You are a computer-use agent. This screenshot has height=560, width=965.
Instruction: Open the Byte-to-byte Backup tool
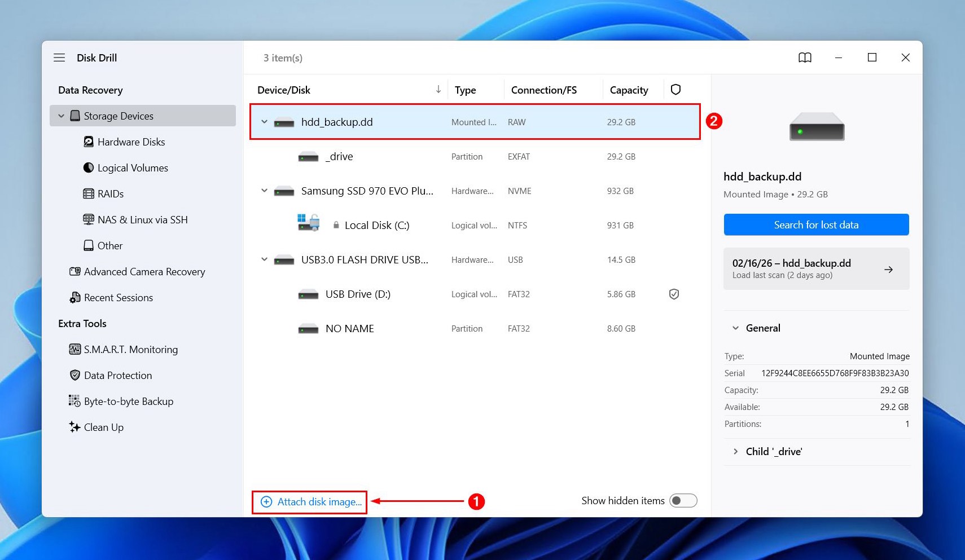(128, 401)
